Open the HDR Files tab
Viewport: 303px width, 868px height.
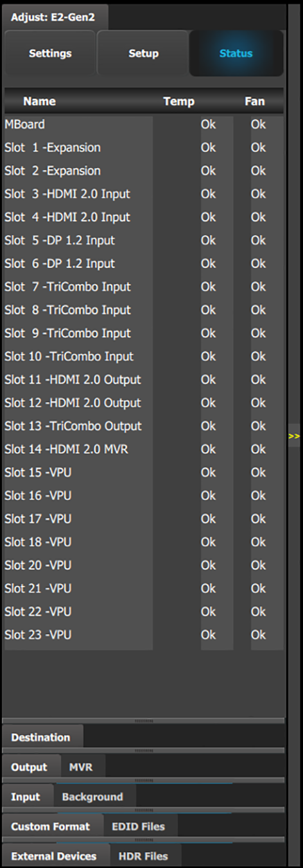click(143, 856)
